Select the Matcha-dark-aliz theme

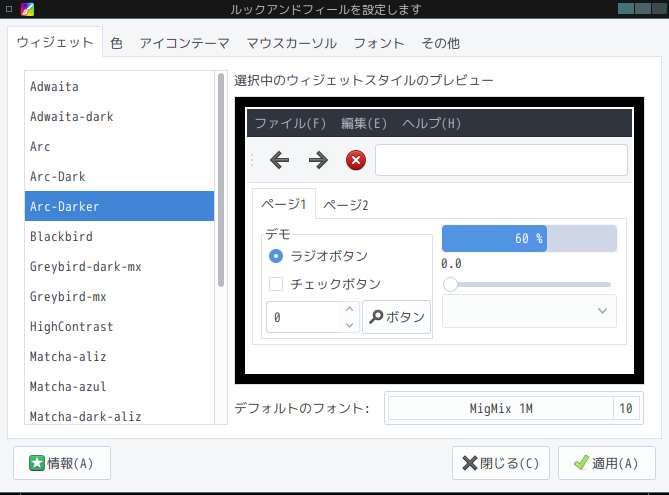(119, 415)
